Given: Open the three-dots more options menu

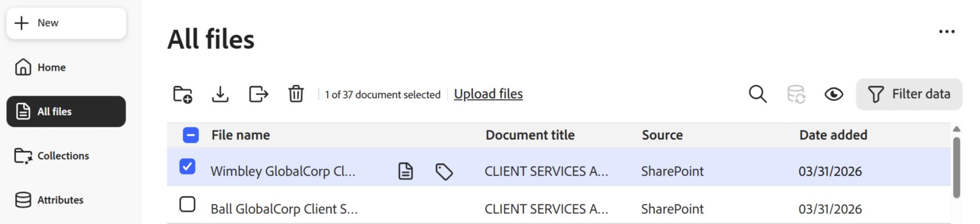Looking at the screenshot, I should tap(947, 32).
